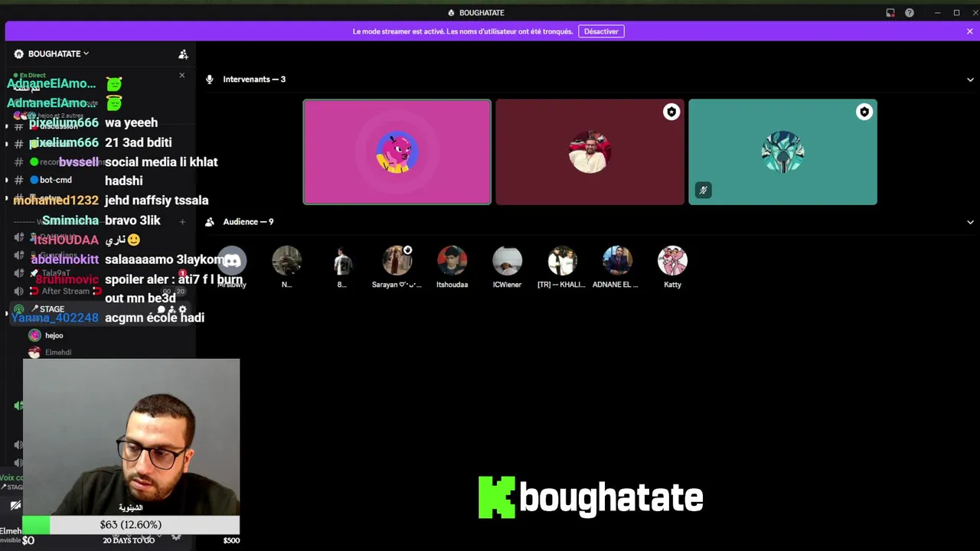The width and height of the screenshot is (980, 551).
Task: Open Itshoudaa audience member avatar
Action: click(452, 262)
